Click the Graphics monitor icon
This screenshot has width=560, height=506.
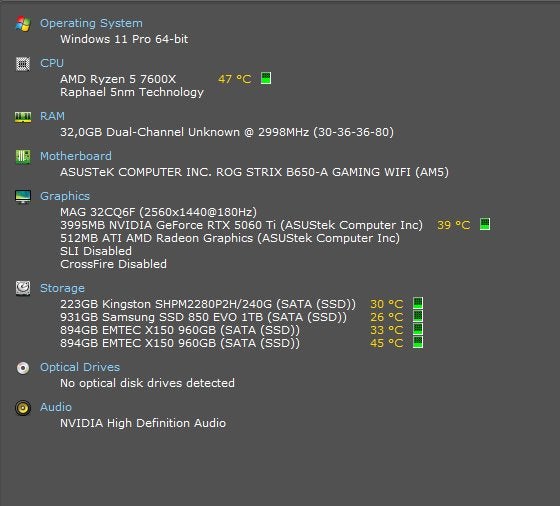(x=23, y=196)
